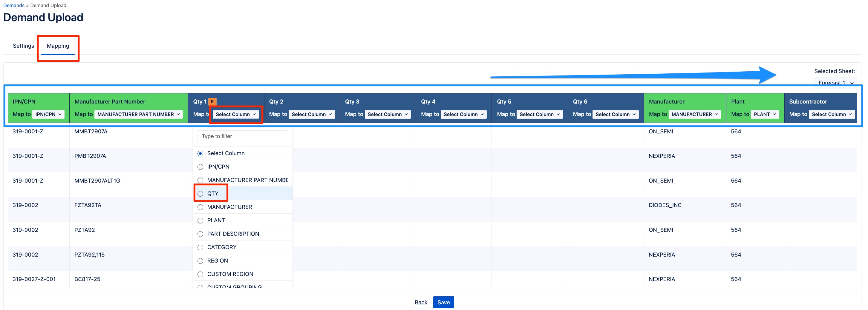Pick the CUSTOM REGION radio option

pyautogui.click(x=200, y=274)
